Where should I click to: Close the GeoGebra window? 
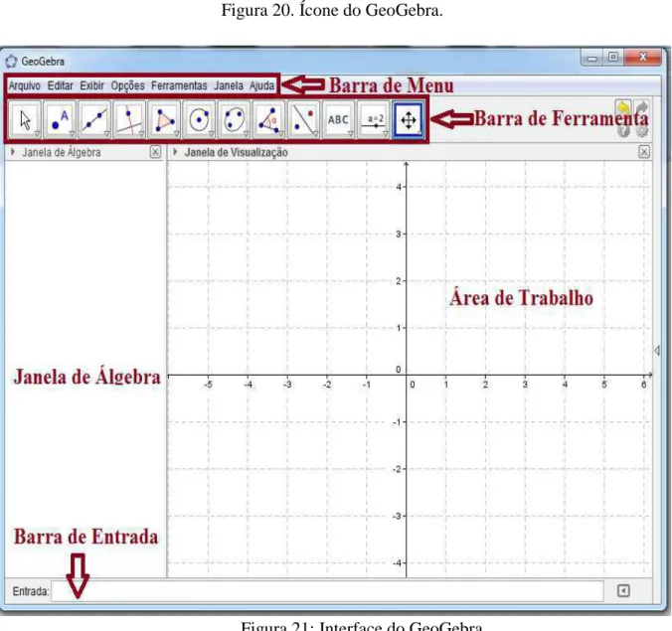tap(643, 58)
